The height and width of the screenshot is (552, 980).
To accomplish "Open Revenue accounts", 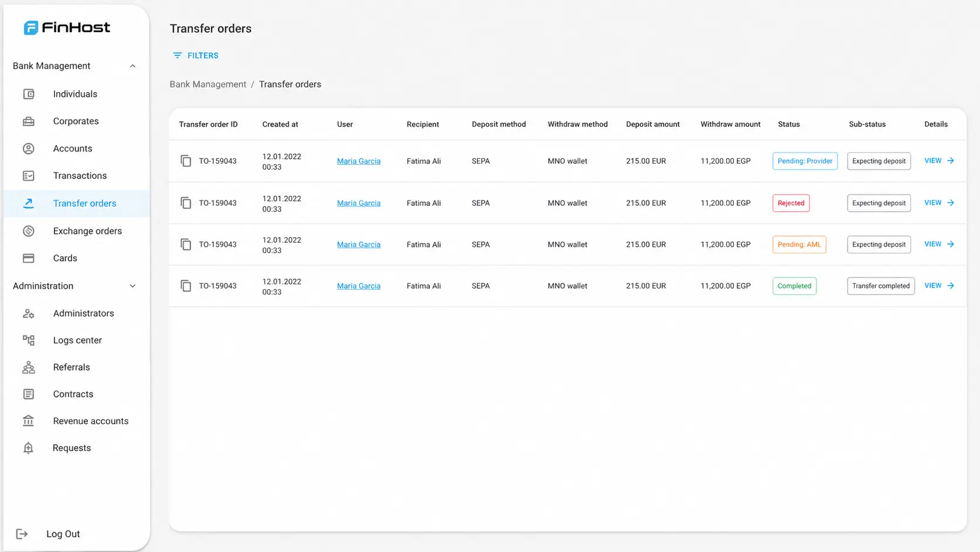I will click(x=76, y=421).
